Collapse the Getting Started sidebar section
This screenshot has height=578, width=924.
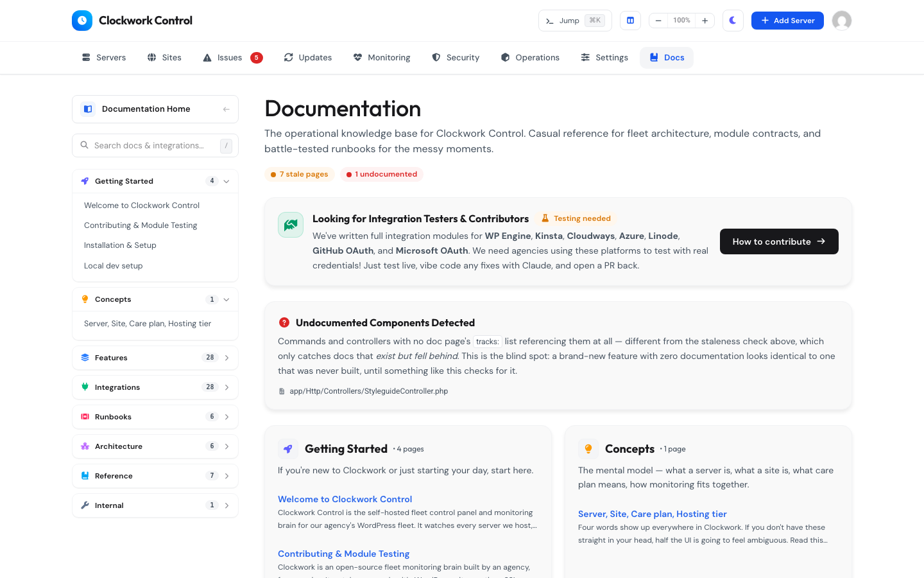[x=155, y=181]
